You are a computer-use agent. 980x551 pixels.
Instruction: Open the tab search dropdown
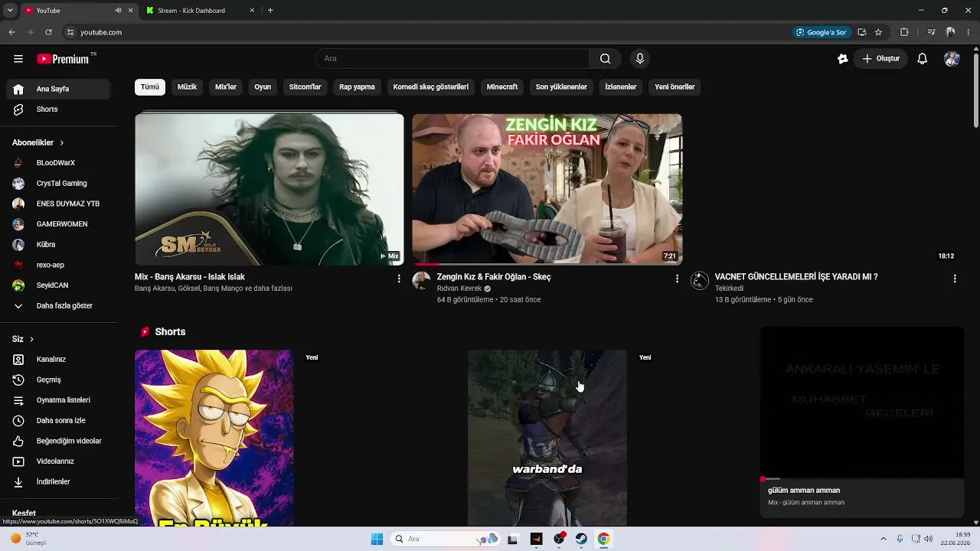point(11,11)
